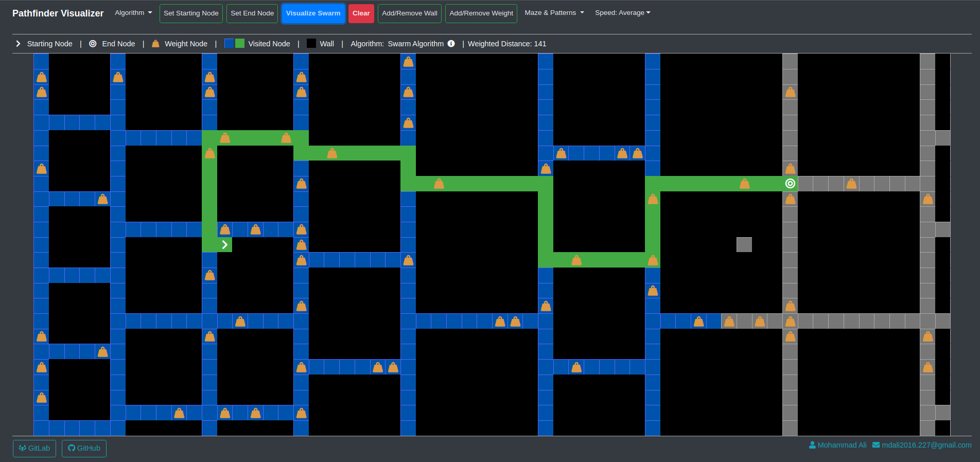Screen dimensions: 980x462
Task: Click Visited Node legend label
Action: point(269,44)
